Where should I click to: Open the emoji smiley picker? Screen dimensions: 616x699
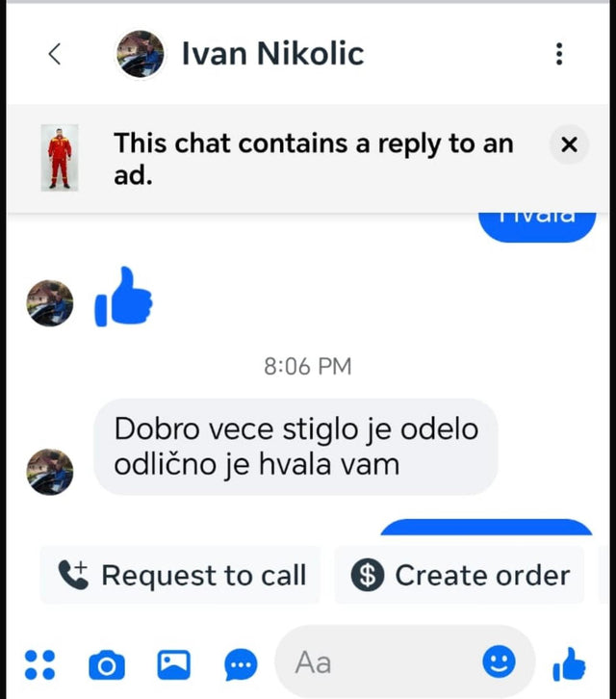pos(499,661)
